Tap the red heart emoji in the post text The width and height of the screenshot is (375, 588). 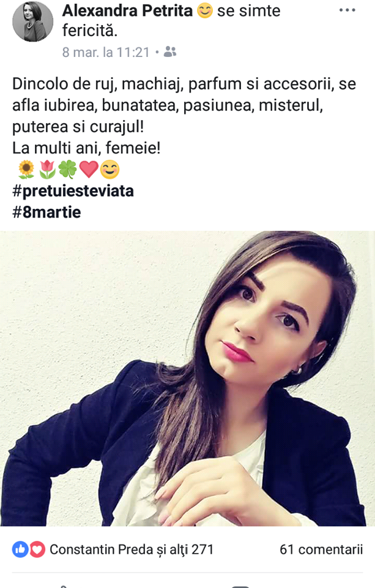coord(89,170)
